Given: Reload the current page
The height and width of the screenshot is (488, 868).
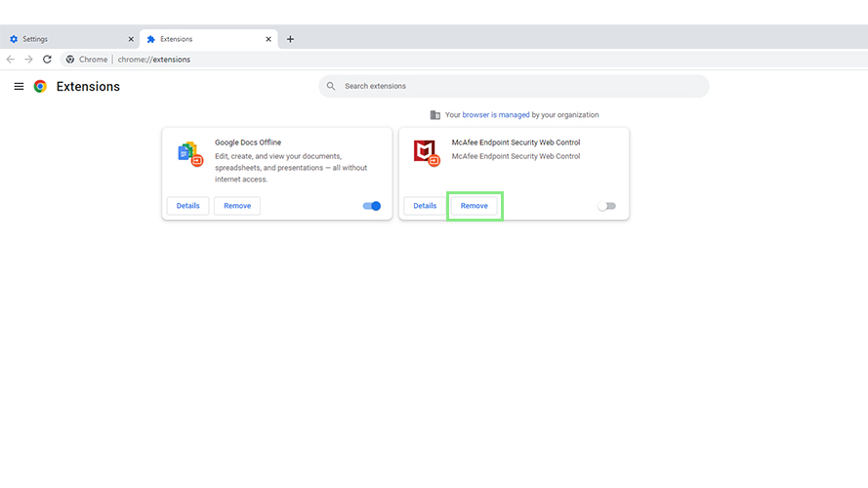Looking at the screenshot, I should point(47,60).
